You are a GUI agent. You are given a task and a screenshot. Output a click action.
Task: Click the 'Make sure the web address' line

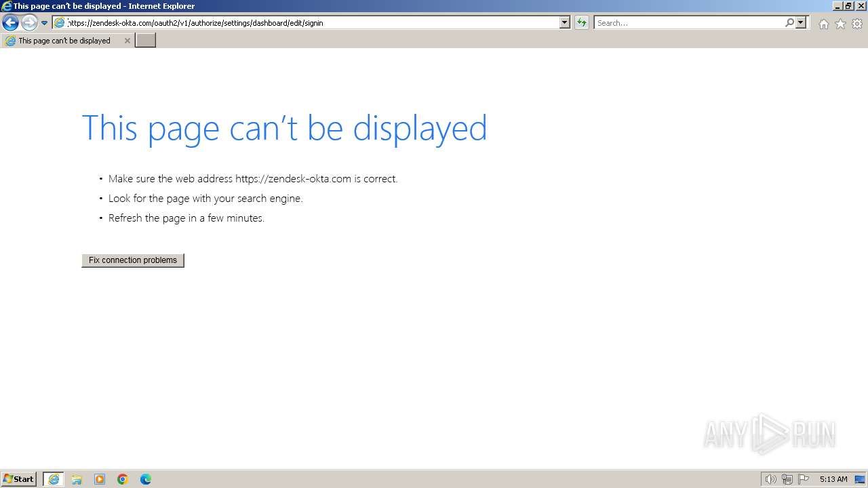pos(253,179)
